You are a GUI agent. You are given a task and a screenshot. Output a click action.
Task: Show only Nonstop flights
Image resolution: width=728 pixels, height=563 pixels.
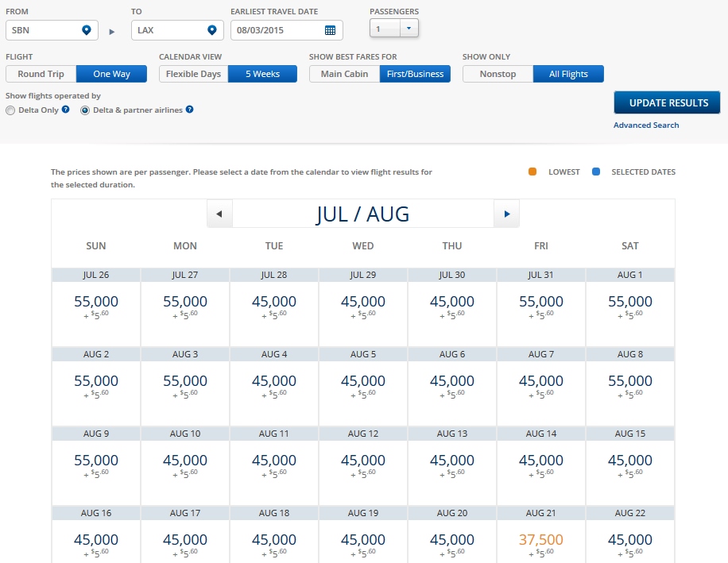tap(498, 74)
